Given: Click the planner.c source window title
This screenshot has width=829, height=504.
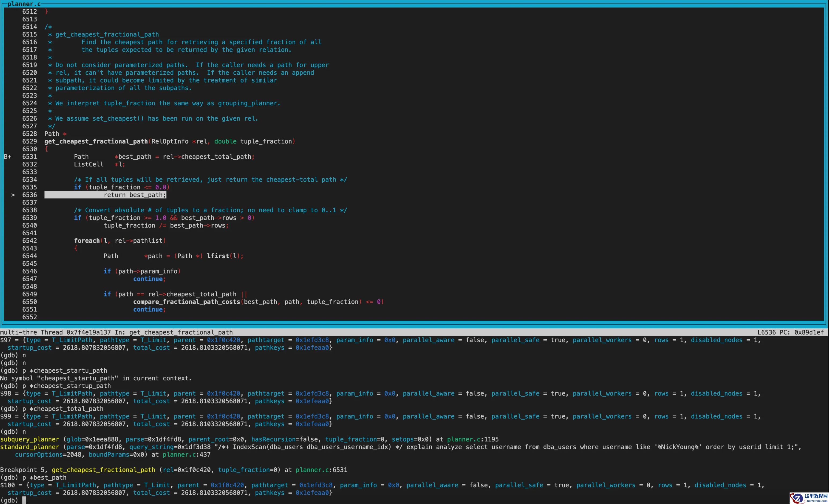Looking at the screenshot, I should 24,4.
